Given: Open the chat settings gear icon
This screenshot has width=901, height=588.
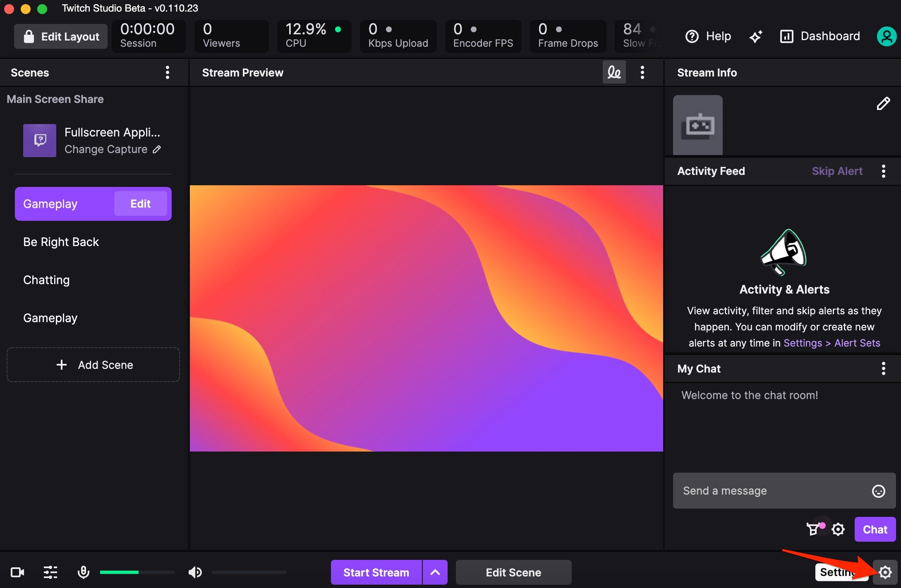Looking at the screenshot, I should click(x=839, y=529).
